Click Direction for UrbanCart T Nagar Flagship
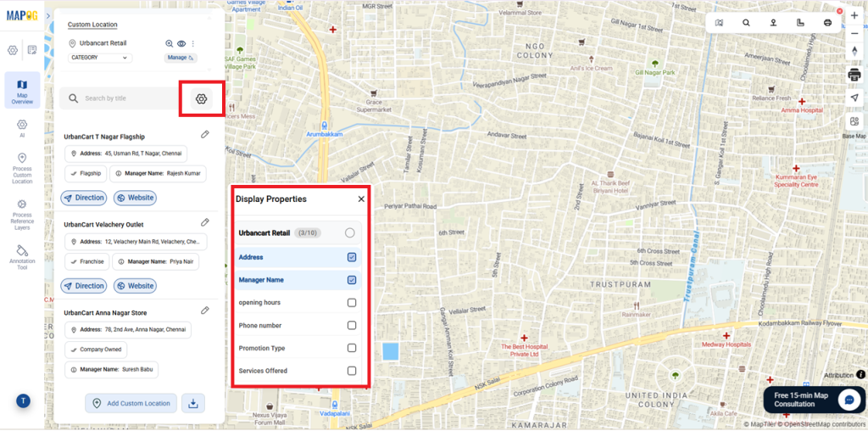The image size is (868, 431). coord(84,198)
